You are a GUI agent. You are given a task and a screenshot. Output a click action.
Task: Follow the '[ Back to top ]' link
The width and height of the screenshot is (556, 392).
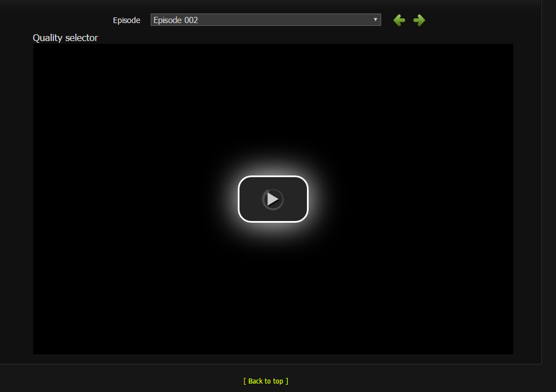(x=266, y=381)
